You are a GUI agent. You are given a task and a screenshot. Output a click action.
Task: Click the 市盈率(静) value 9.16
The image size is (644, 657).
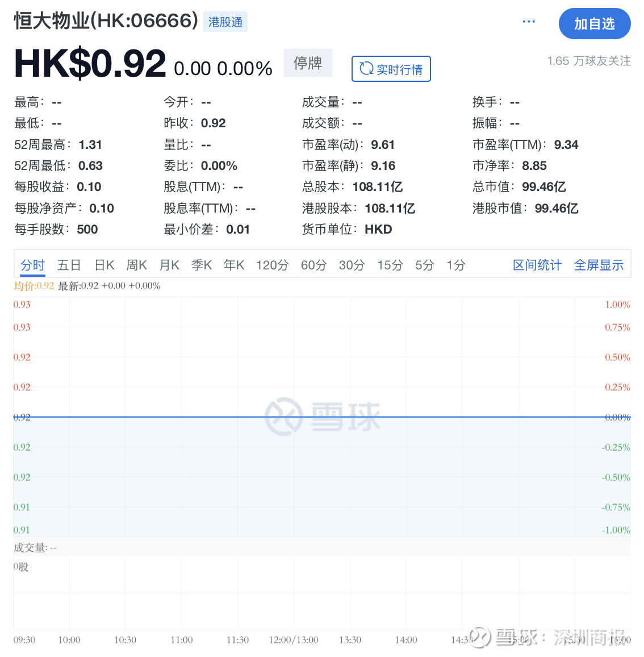pyautogui.click(x=383, y=166)
